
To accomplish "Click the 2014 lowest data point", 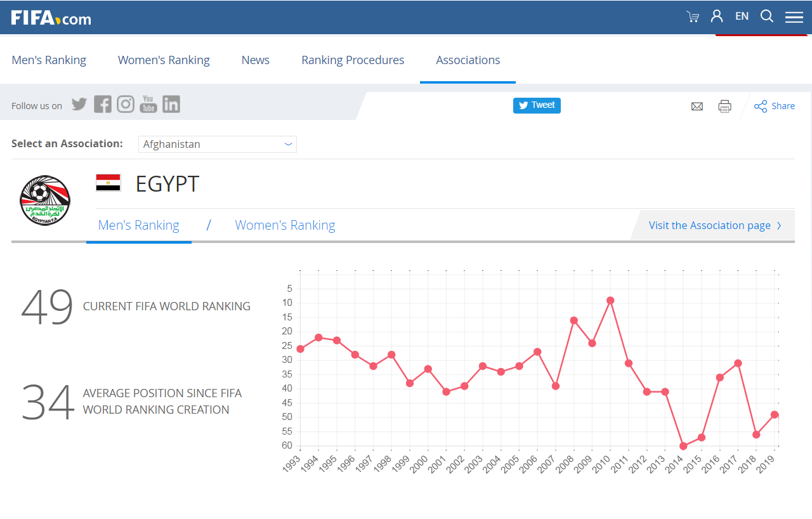I will tap(683, 446).
